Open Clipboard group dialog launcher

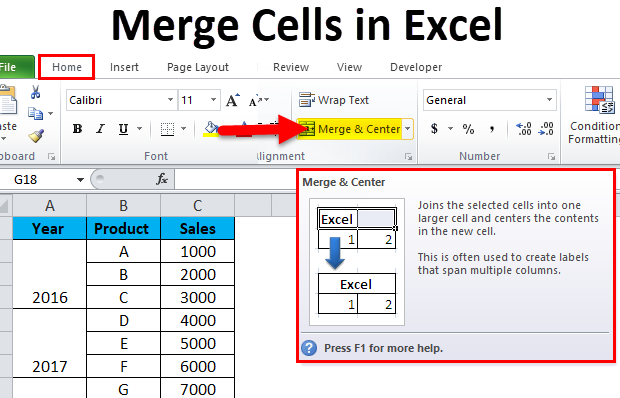(51, 157)
